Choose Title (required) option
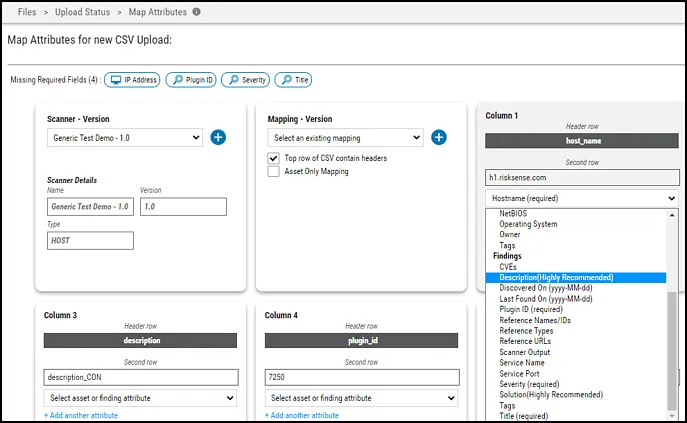 pos(524,416)
